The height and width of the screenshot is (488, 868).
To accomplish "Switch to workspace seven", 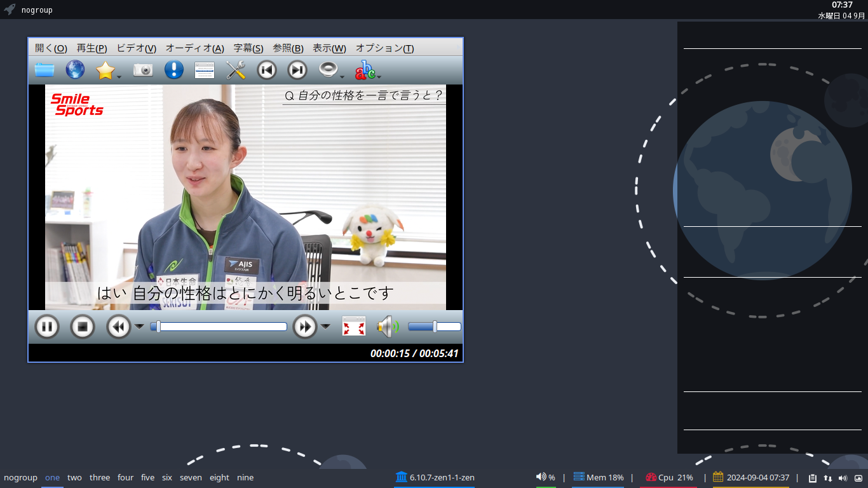I will [x=191, y=477].
